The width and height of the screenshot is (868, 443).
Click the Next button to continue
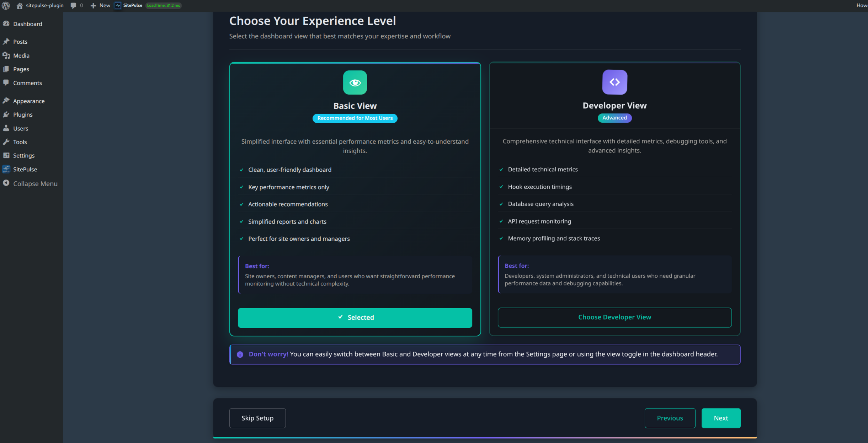coord(721,418)
